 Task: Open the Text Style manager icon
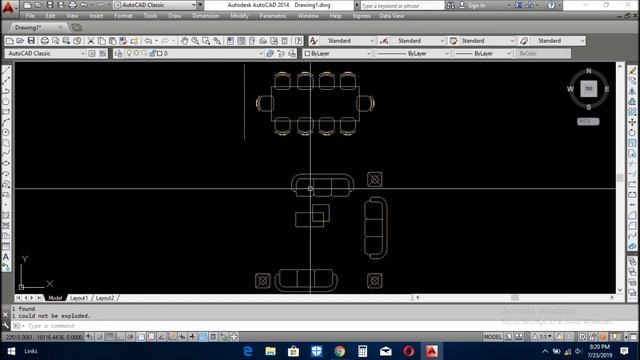click(313, 41)
